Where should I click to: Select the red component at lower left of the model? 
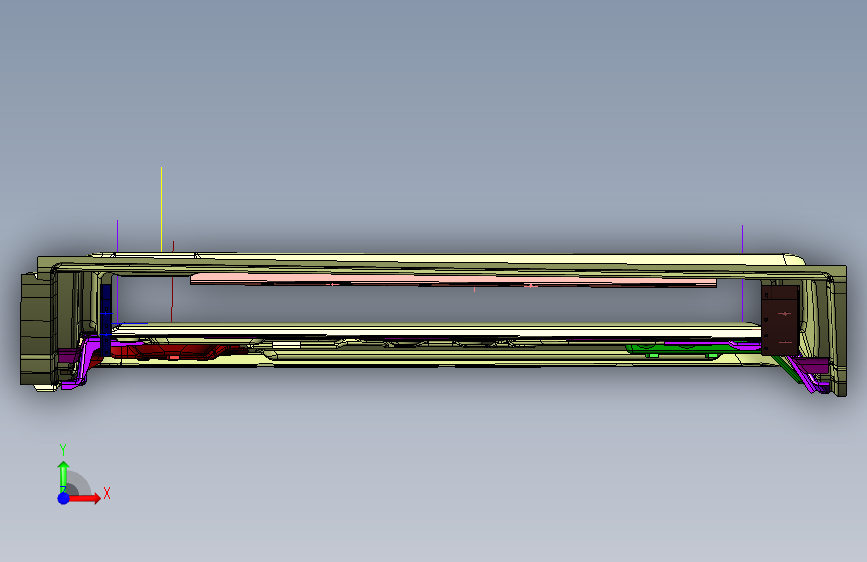click(171, 352)
